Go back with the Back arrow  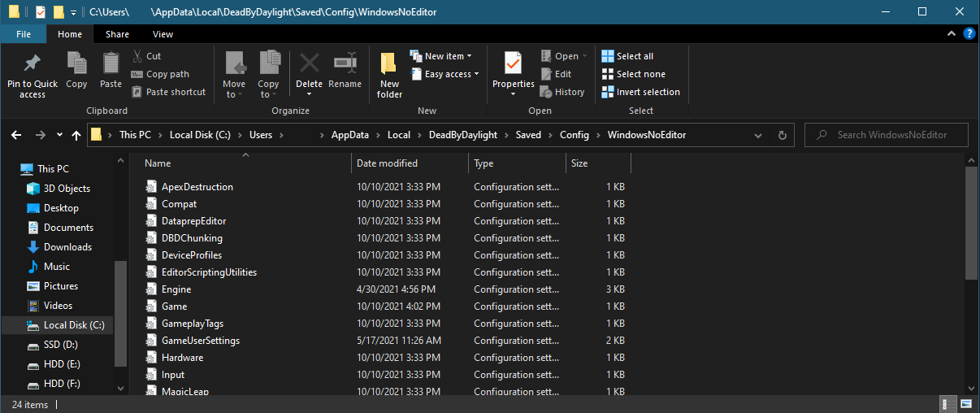pyautogui.click(x=17, y=135)
